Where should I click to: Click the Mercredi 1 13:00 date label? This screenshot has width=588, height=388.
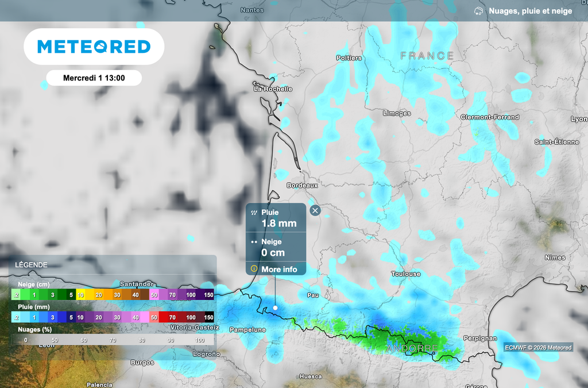(94, 78)
